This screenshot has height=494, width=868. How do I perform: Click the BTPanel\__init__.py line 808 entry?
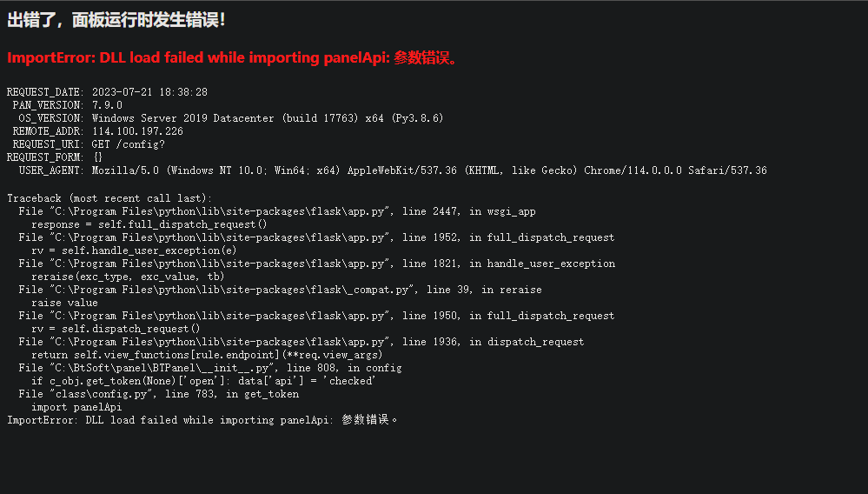tap(209, 368)
